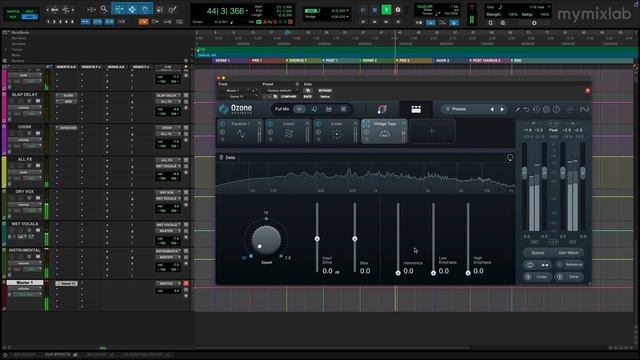The width and height of the screenshot is (640, 360).
Task: Open the INSTRUMENTALS track output selector
Action: 168,257
